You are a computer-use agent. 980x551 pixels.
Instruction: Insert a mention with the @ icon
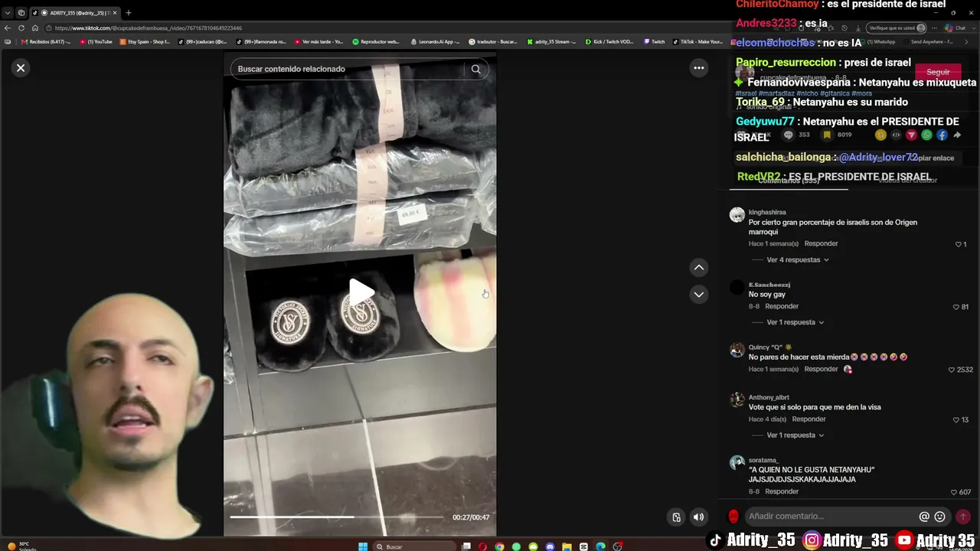pyautogui.click(x=924, y=517)
